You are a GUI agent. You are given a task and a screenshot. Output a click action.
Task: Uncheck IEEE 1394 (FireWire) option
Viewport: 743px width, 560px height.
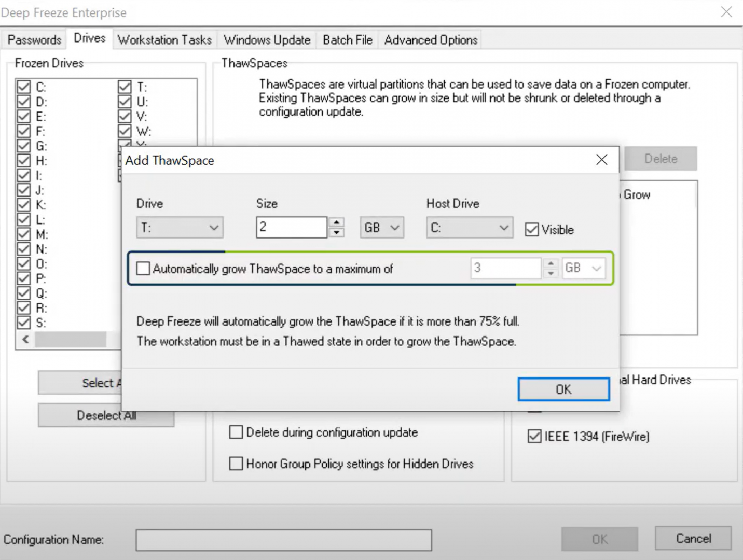(x=534, y=436)
